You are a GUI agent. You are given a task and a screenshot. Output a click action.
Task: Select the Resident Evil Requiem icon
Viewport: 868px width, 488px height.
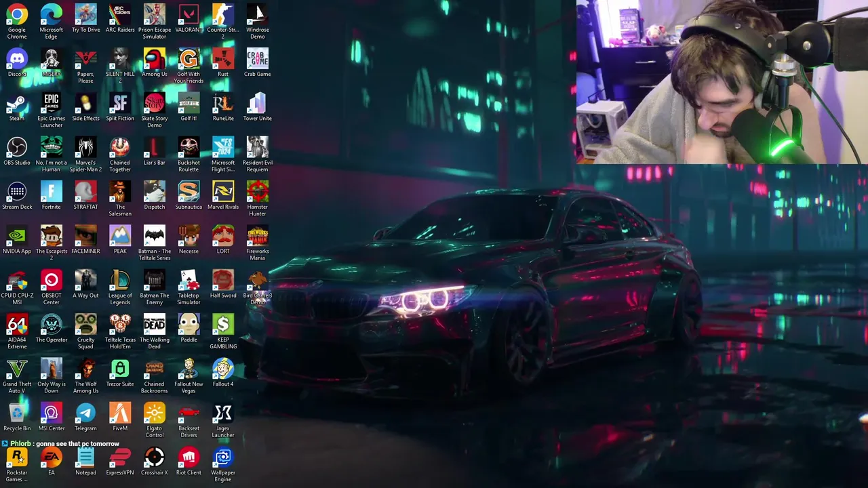point(258,147)
